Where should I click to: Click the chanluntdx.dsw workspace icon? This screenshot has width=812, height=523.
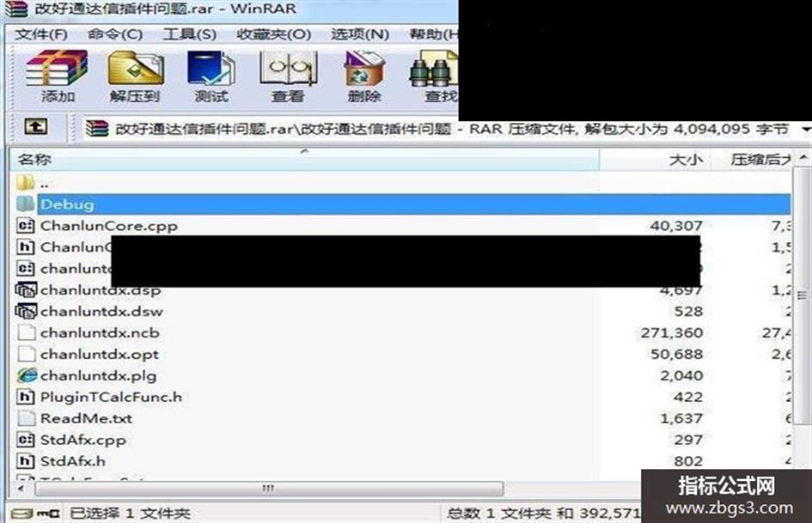tap(26, 311)
